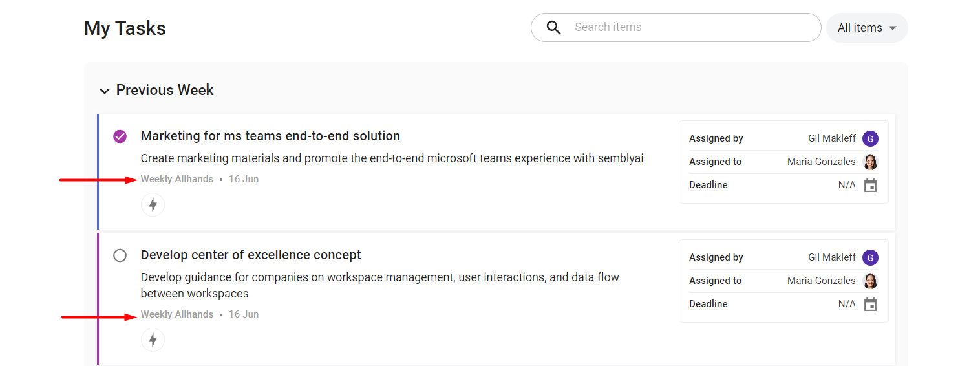980x366 pixels.
Task: Click Gil Makleff's purple G avatar in Marketing task
Action: pyautogui.click(x=871, y=138)
